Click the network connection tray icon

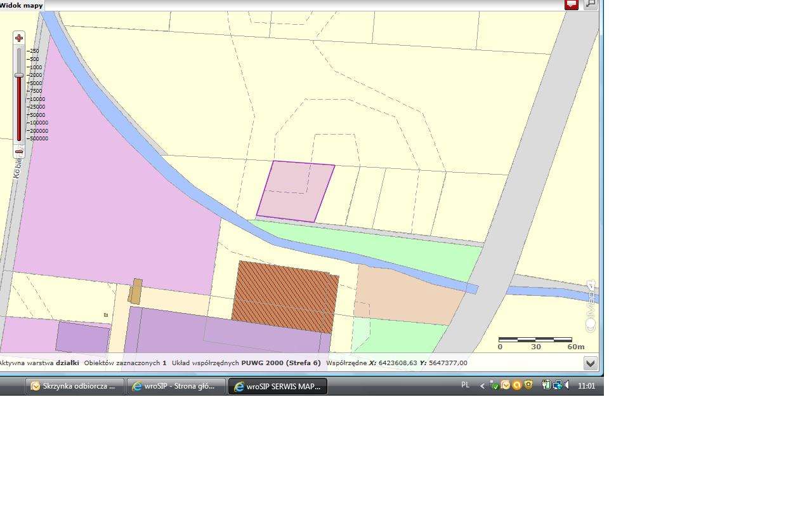tap(557, 385)
